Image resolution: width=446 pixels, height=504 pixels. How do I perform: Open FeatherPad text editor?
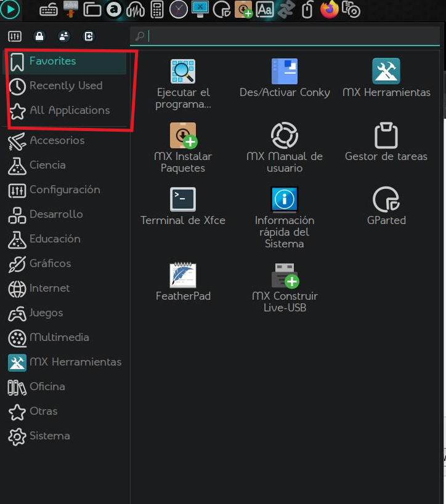pyautogui.click(x=183, y=282)
